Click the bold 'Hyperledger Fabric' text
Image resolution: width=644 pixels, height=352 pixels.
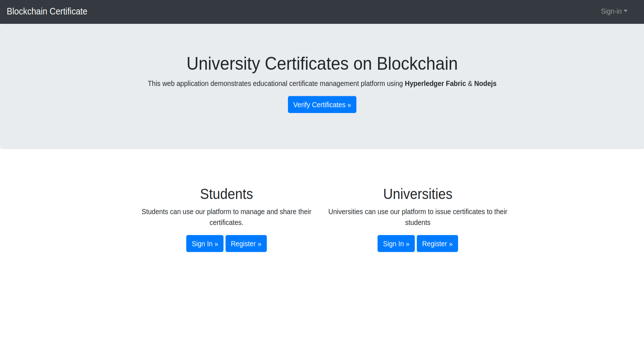435,83
